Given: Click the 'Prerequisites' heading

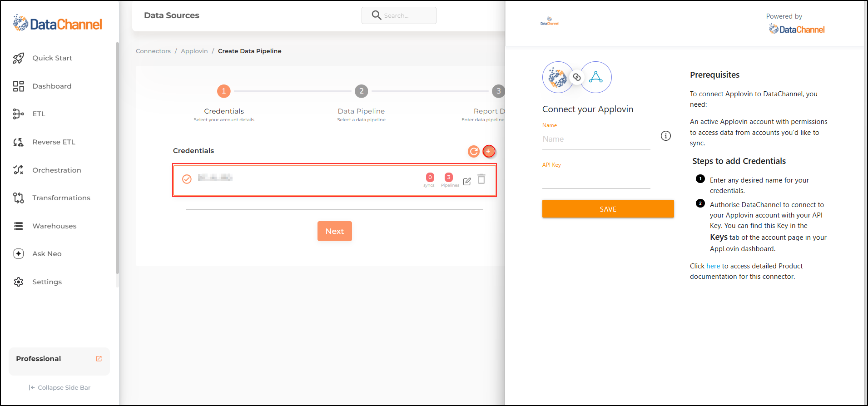Looking at the screenshot, I should (715, 75).
